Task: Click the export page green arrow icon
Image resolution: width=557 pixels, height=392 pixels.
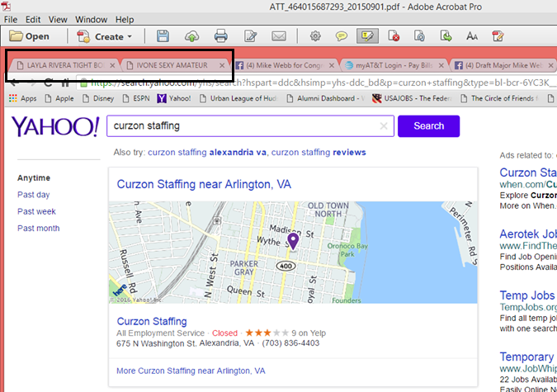Action: point(446,35)
